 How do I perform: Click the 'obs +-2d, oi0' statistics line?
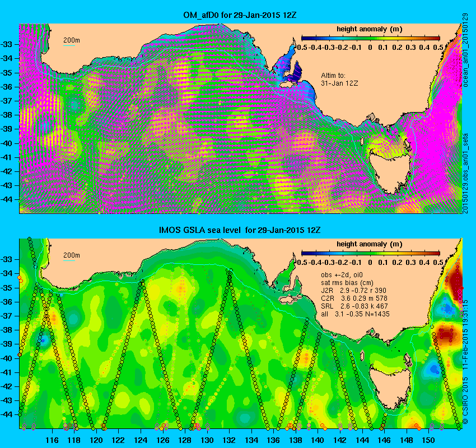pyautogui.click(x=342, y=275)
